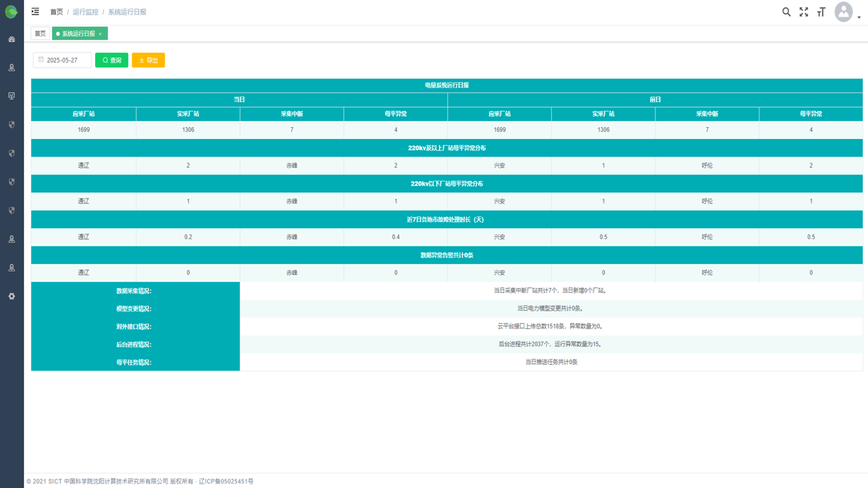The image size is (868, 488).
Task: Click the 首页 breadcrumb link
Action: [57, 12]
